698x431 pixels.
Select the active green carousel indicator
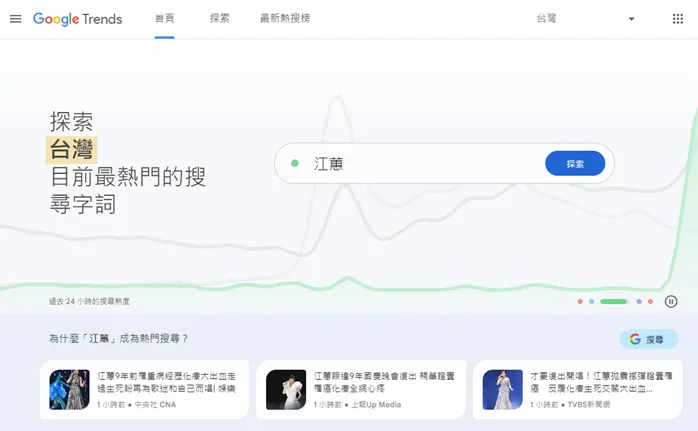click(x=613, y=301)
